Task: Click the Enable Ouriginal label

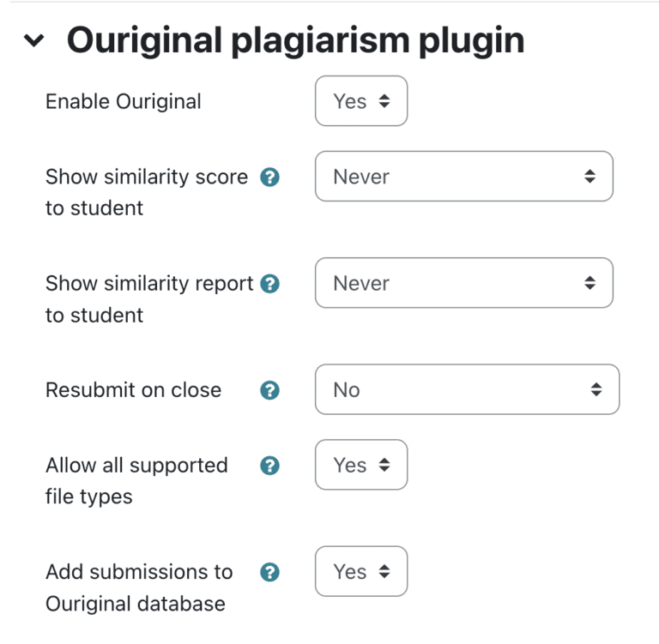Action: [123, 101]
